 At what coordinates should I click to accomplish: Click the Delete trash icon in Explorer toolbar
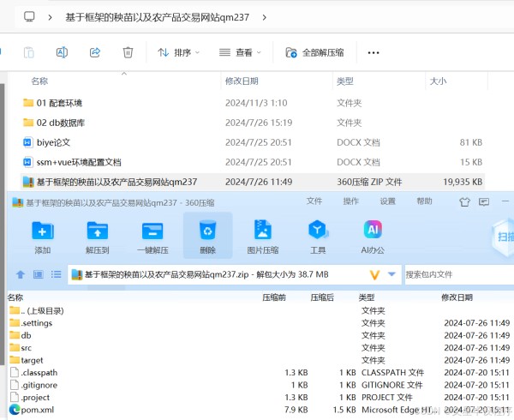click(128, 52)
